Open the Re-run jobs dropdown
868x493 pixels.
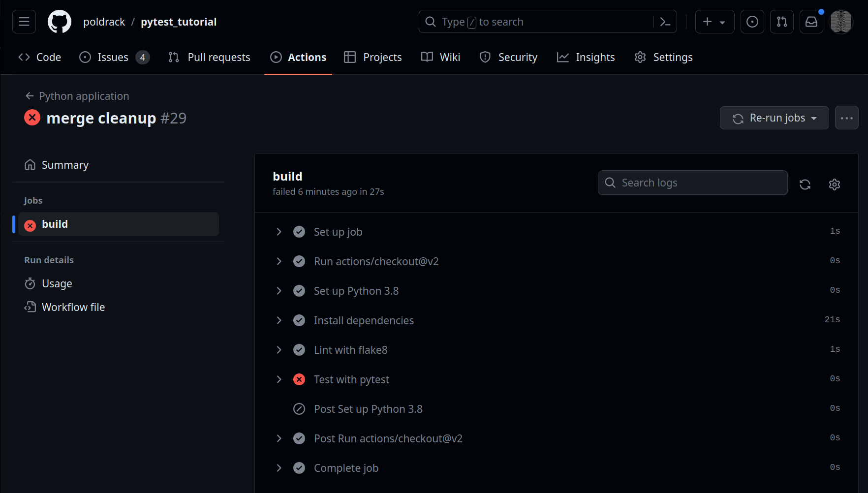tap(774, 118)
